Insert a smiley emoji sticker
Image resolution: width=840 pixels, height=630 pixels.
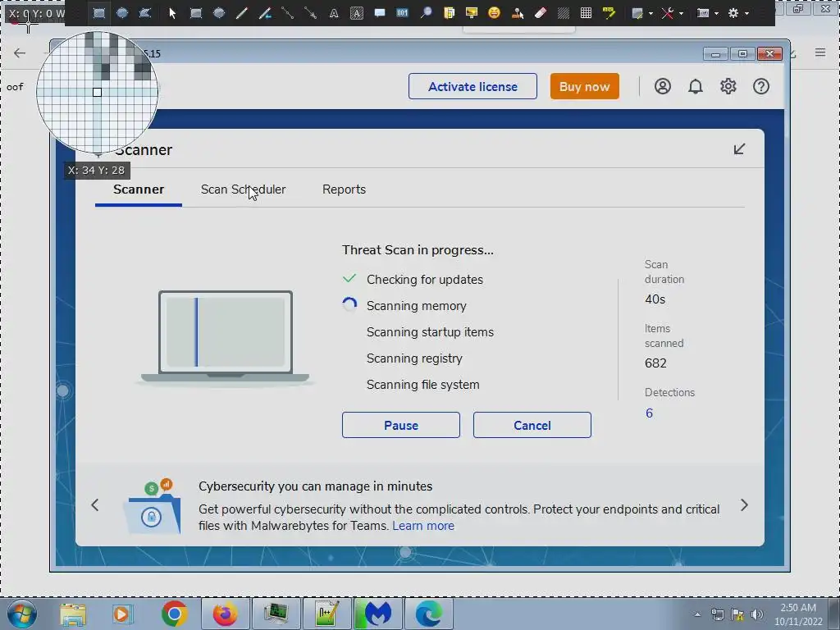tap(494, 13)
